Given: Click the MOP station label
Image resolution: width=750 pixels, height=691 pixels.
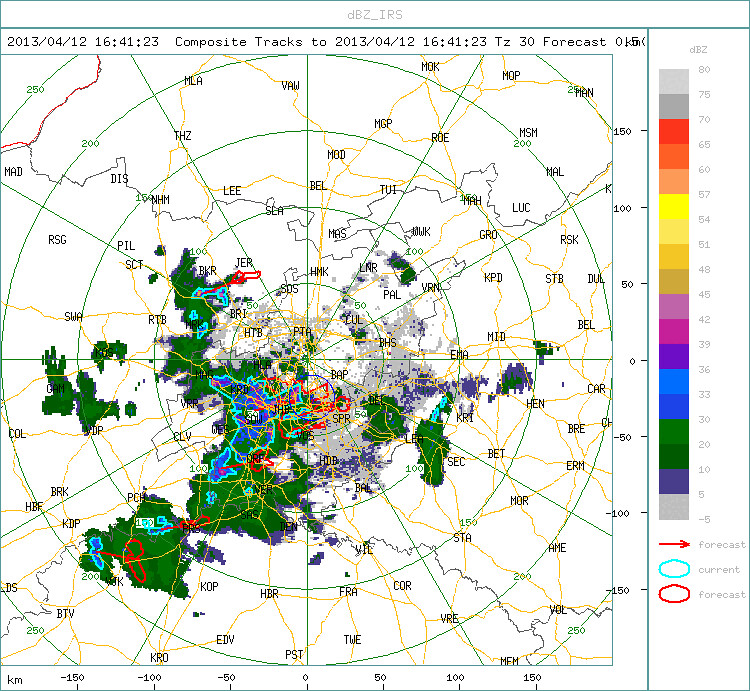Looking at the screenshot, I should (x=511, y=76).
